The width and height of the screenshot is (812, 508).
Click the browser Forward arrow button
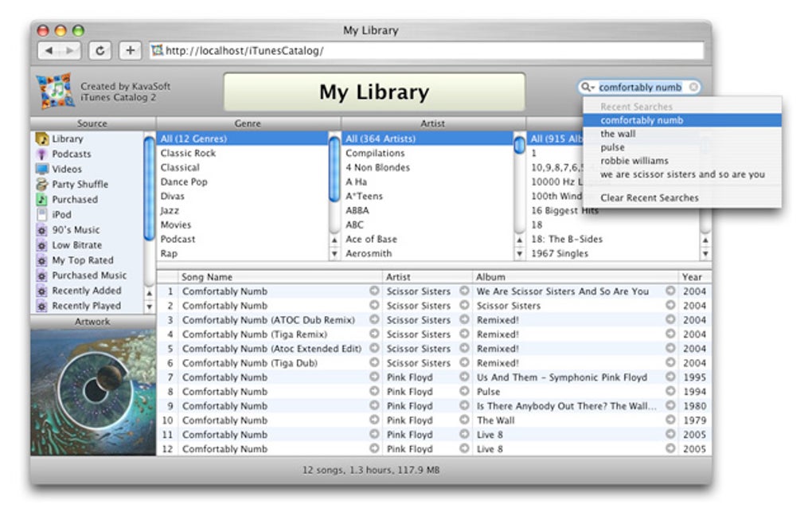(x=70, y=50)
